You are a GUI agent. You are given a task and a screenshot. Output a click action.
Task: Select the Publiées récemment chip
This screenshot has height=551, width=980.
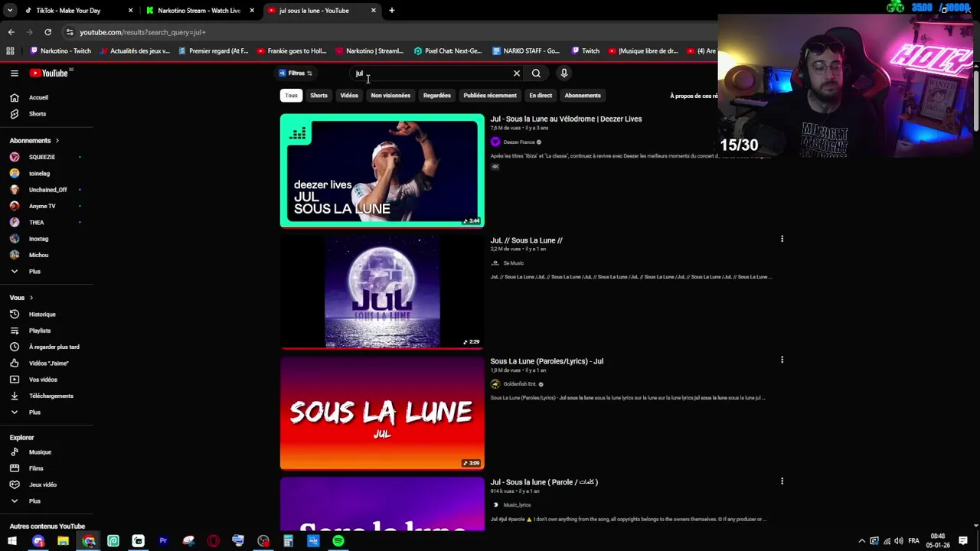pos(490,96)
